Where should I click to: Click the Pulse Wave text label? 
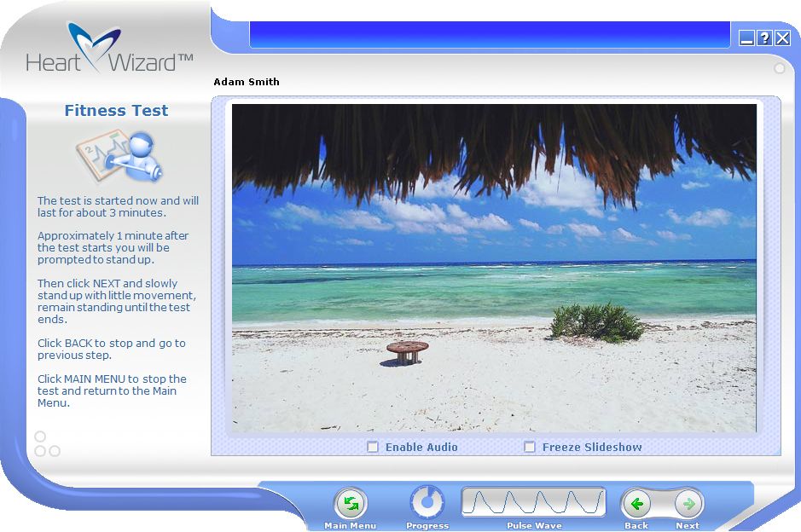[x=534, y=526]
